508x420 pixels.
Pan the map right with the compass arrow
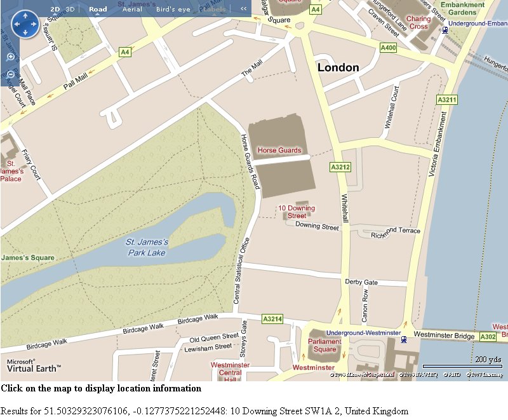pos(34,24)
